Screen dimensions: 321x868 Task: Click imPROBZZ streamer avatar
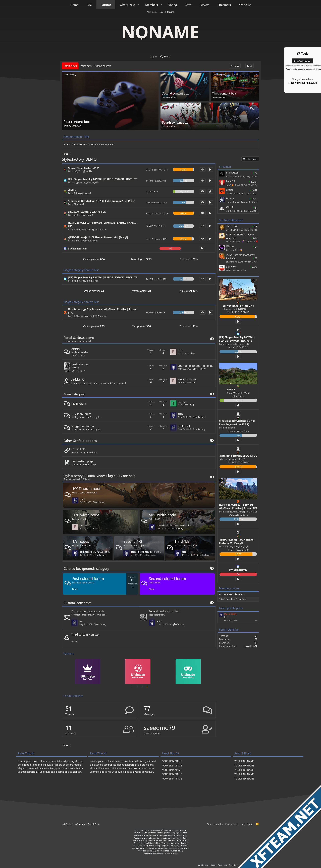click(x=222, y=174)
